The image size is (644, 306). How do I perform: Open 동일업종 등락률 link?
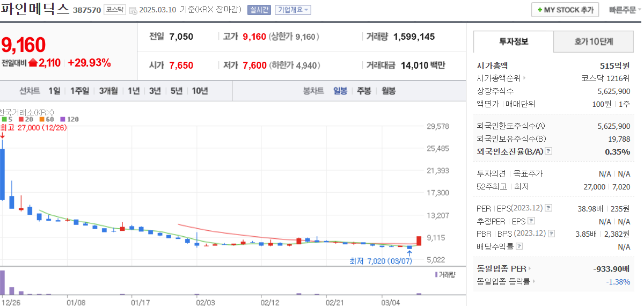tap(506, 281)
